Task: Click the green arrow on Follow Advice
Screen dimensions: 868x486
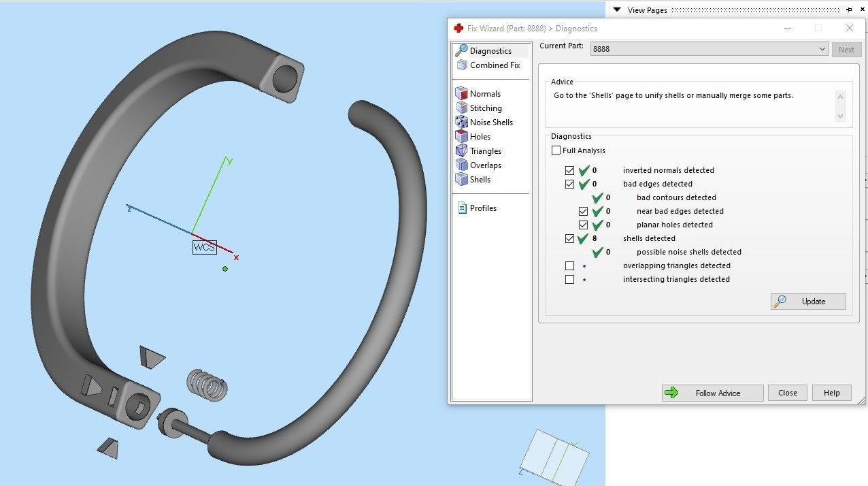Action: coord(671,393)
